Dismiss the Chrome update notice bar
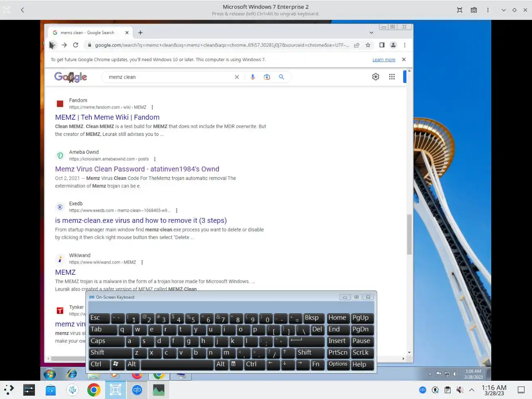The image size is (532, 399). (x=404, y=59)
